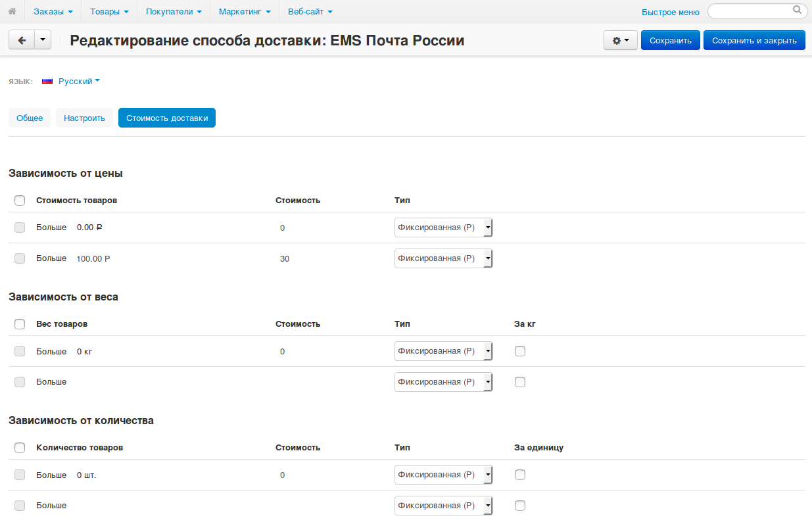The image size is (812, 526).
Task: Open the Заказы menu
Action: click(53, 11)
